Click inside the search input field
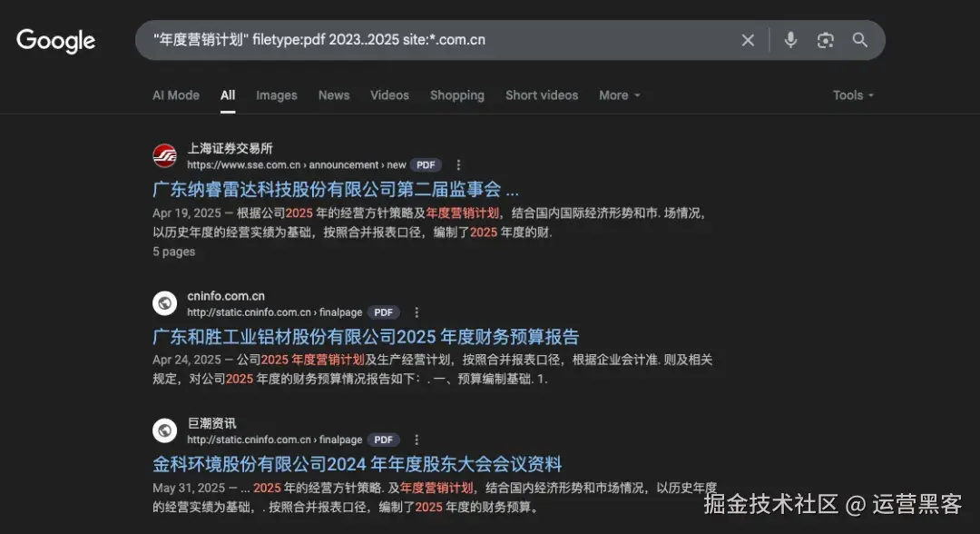This screenshot has height=534, width=980. 454,40
